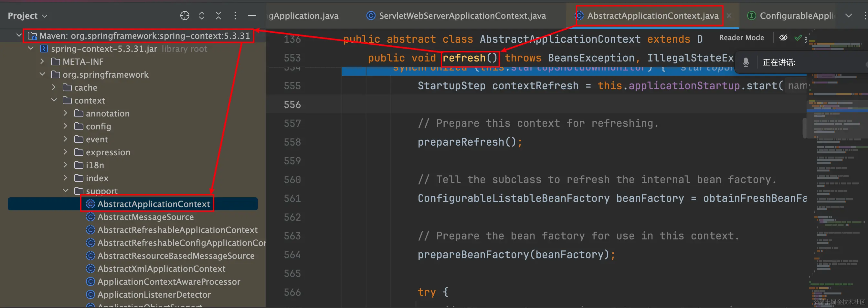868x308 pixels.
Task: Click the editor vertical scrollbar thumb
Action: click(804, 128)
